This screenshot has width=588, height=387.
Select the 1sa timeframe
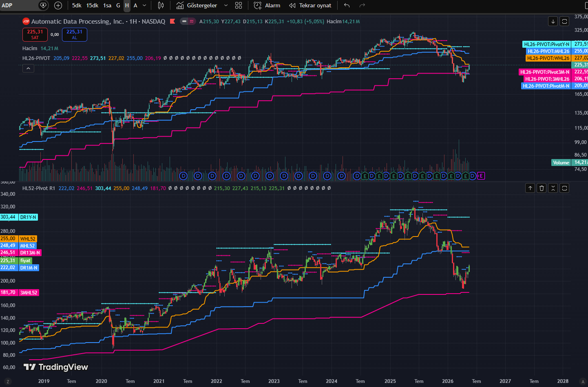tap(107, 5)
